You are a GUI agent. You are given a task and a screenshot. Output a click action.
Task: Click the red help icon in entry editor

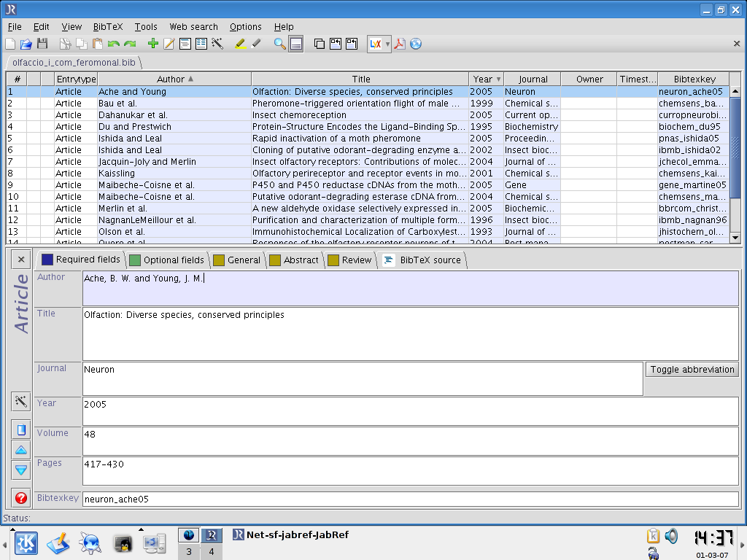point(20,498)
